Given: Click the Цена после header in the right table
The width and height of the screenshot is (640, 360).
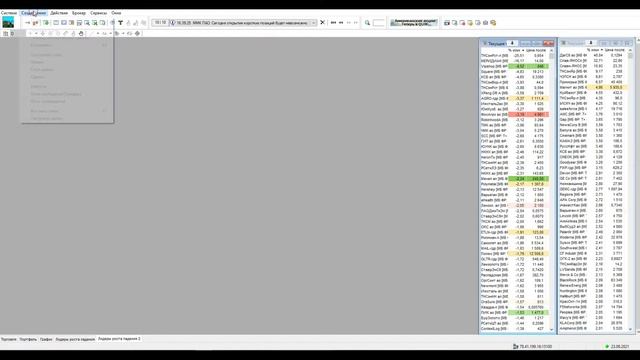Looking at the screenshot, I should click(615, 50).
